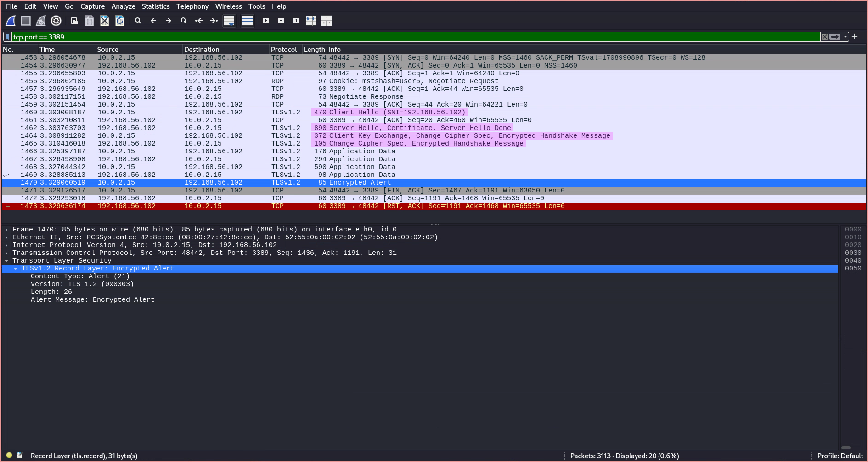Expand the Frame 1470 tree node

[x=6, y=229]
